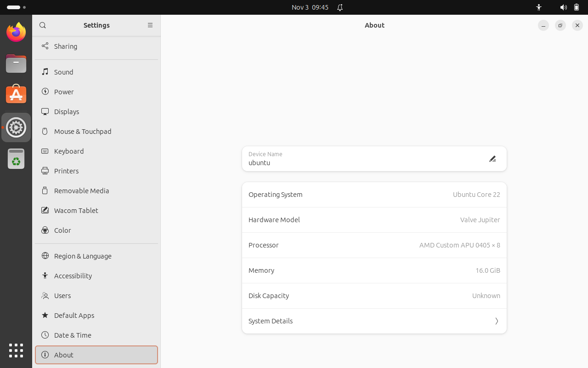The width and height of the screenshot is (588, 368).
Task: Click the Settings gear icon in dock
Action: tap(16, 127)
